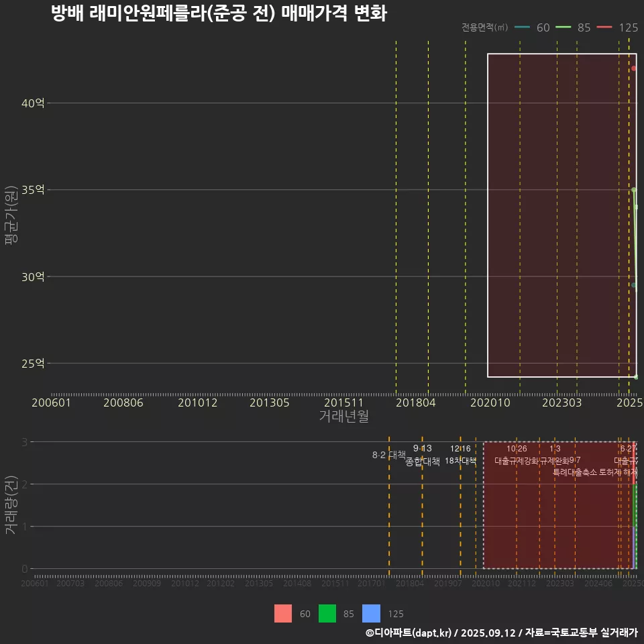This screenshot has height=644, width=644.
Task: Click '201907' on the volume chart x-axis
Action: coord(447,583)
